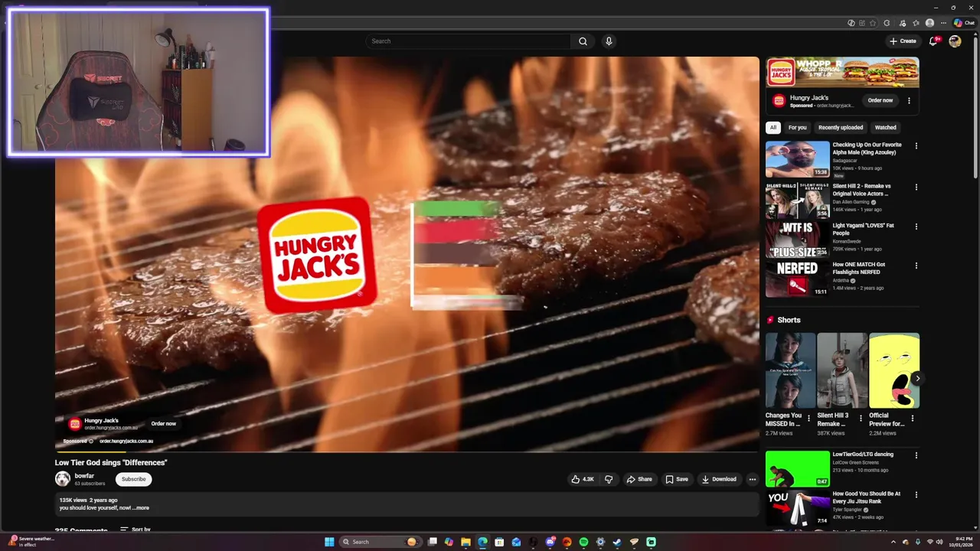Screen dimensions: 980x551
Task: Click the Hungry Jack's Whopper banner ad
Action: pyautogui.click(x=842, y=73)
